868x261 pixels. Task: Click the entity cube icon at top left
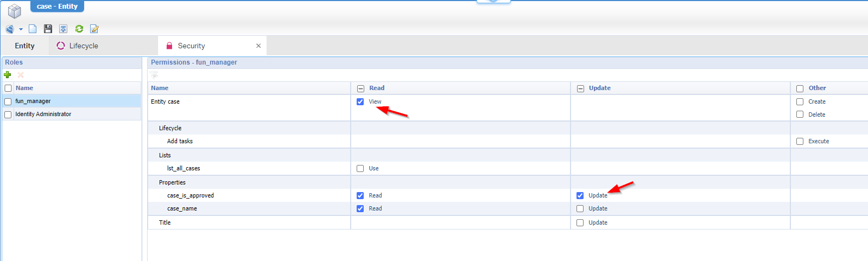(x=14, y=11)
